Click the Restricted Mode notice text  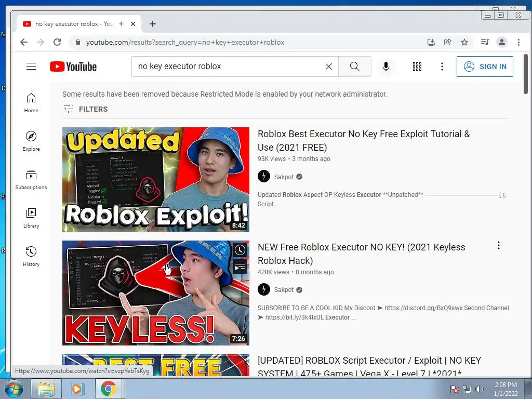[224, 94]
